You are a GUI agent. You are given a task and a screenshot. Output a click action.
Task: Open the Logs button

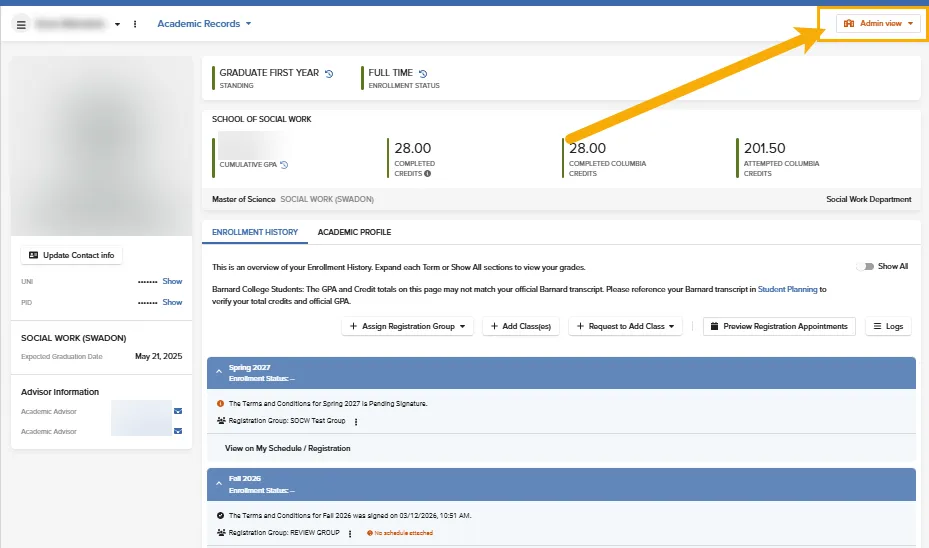(x=888, y=326)
